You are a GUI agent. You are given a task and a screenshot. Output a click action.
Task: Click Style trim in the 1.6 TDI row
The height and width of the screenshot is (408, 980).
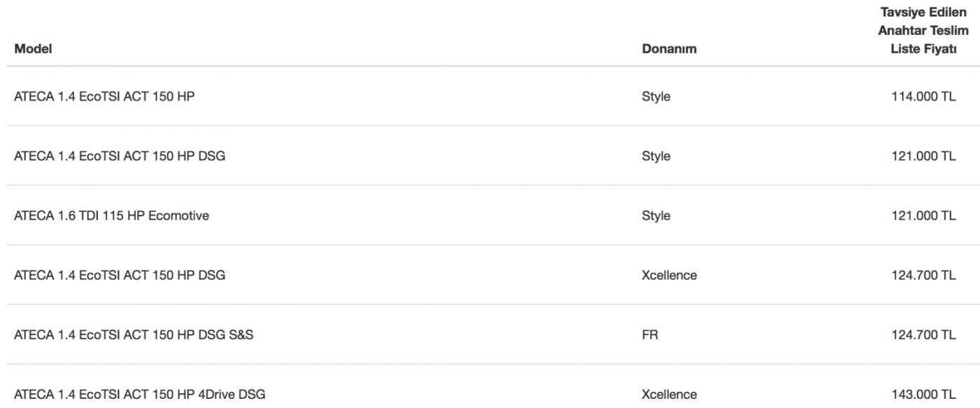tap(656, 216)
